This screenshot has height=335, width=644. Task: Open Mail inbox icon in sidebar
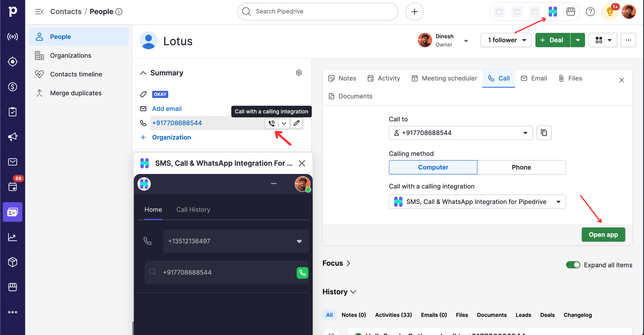[13, 162]
